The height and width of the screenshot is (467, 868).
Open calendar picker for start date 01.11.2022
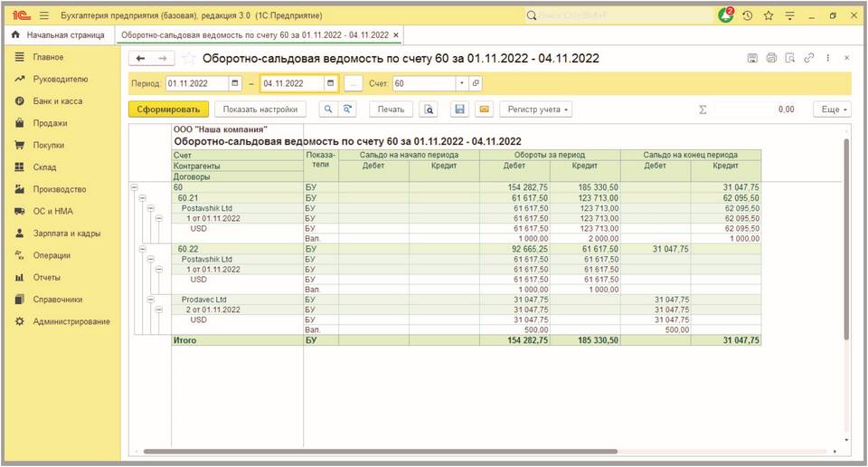pos(235,83)
